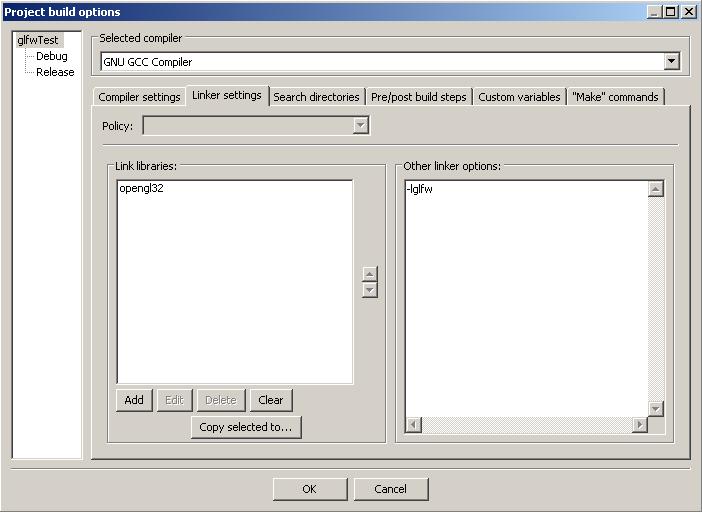The width and height of the screenshot is (702, 512).
Task: Open the Search directories tab
Action: pyautogui.click(x=317, y=97)
